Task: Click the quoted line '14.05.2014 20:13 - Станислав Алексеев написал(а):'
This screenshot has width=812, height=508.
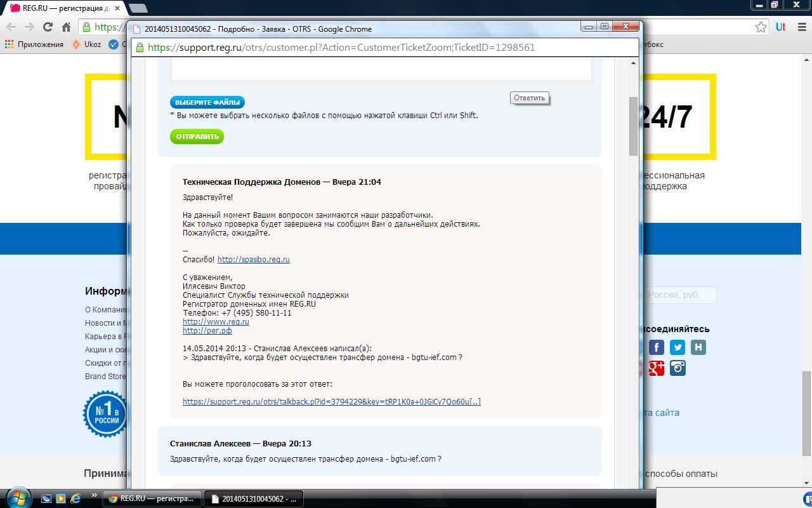Action: (277, 349)
